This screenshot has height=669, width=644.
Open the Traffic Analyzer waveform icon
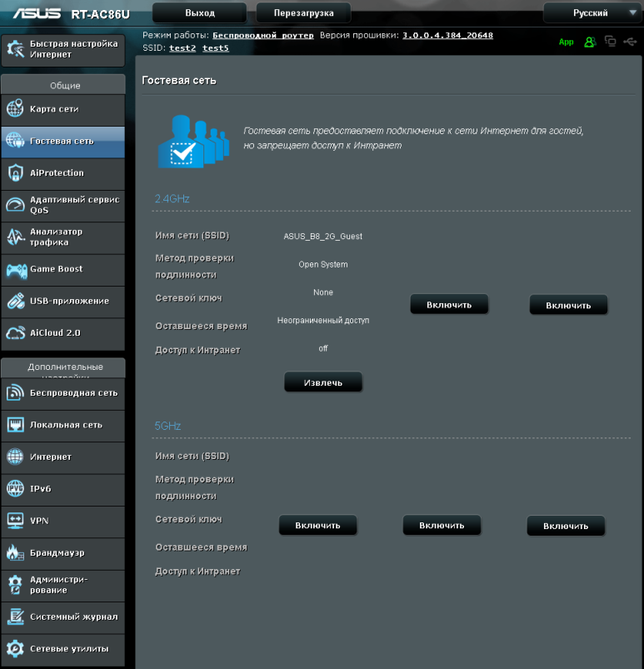pos(15,237)
